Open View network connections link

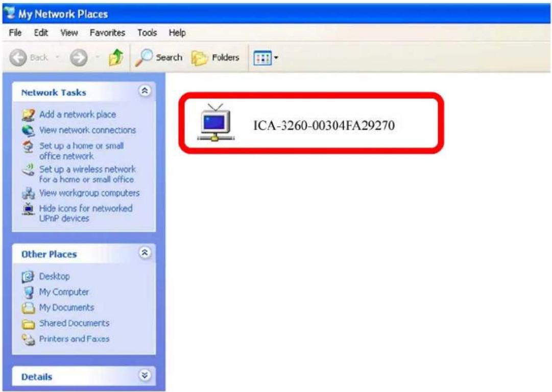coord(87,130)
